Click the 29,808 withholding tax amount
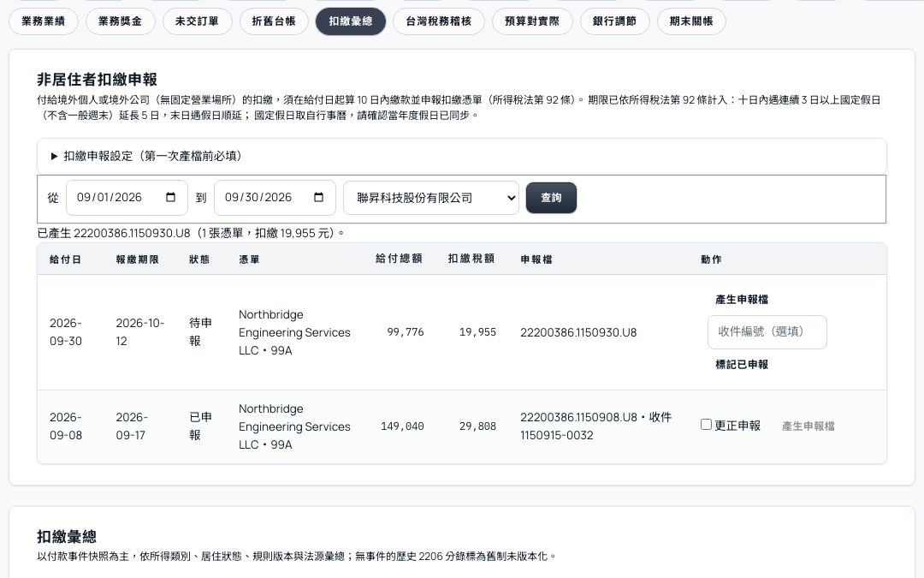The image size is (924, 578). (477, 426)
